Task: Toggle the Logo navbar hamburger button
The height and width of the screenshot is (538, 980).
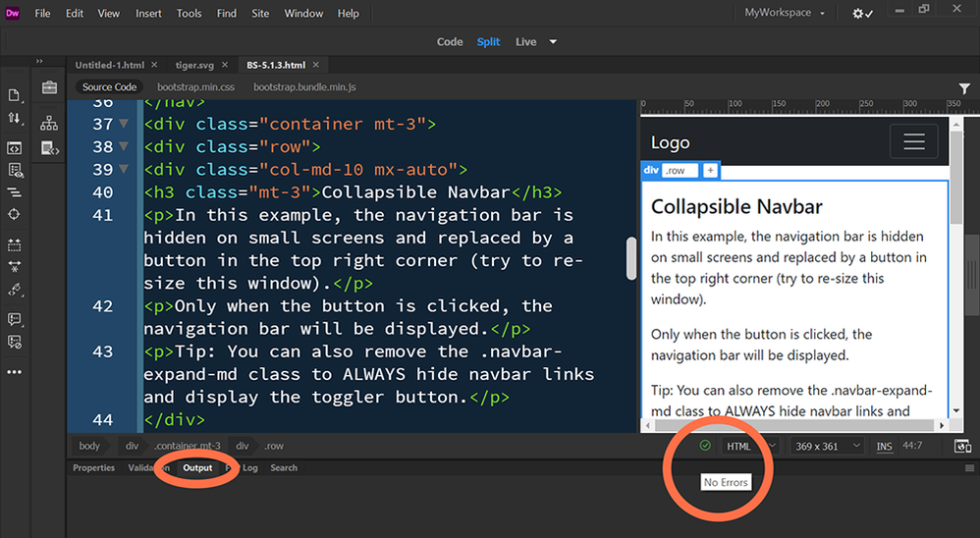Action: 914,141
